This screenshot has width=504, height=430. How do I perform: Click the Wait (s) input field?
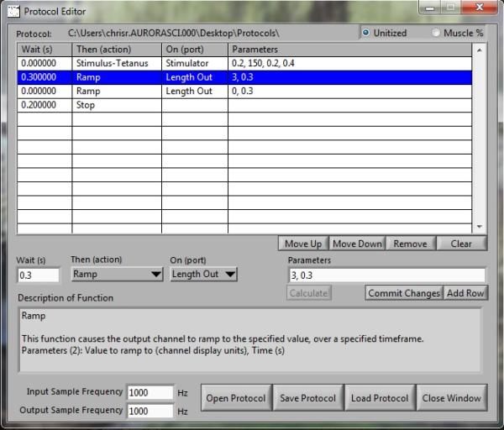point(39,275)
